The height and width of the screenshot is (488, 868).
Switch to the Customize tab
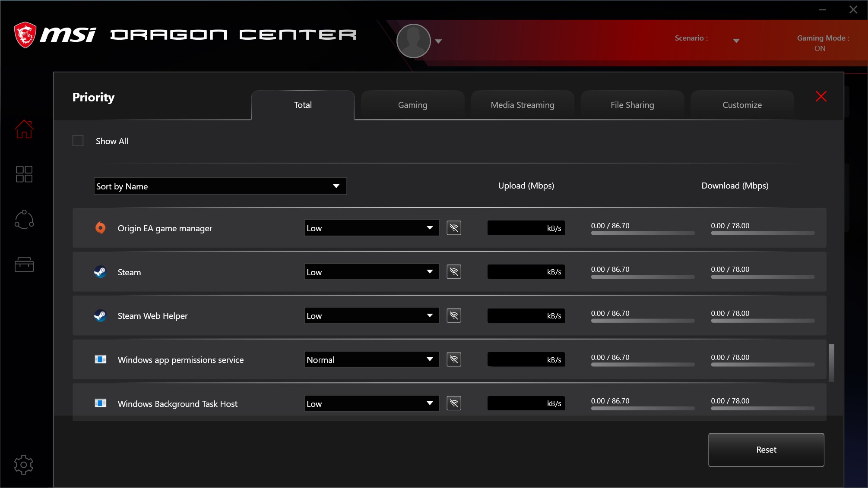tap(742, 105)
